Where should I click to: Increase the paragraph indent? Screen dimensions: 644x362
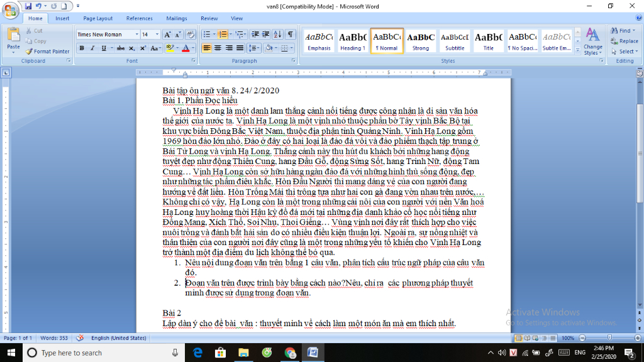pos(266,35)
